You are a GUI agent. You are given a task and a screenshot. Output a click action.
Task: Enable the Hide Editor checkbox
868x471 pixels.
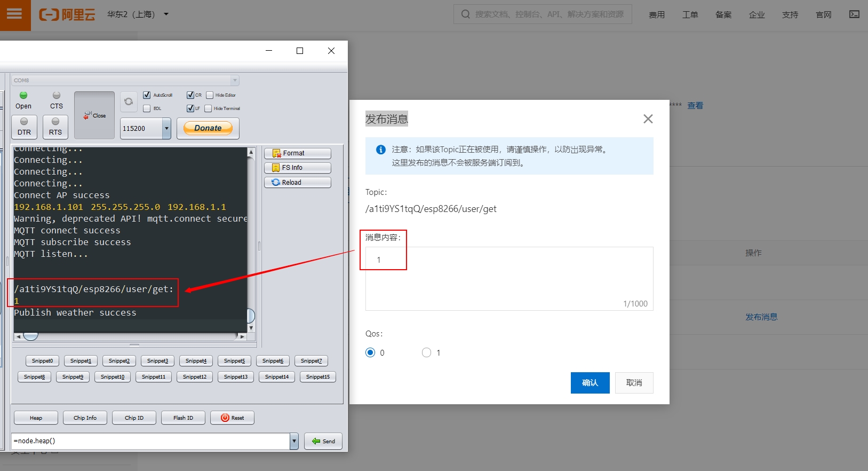tap(210, 95)
